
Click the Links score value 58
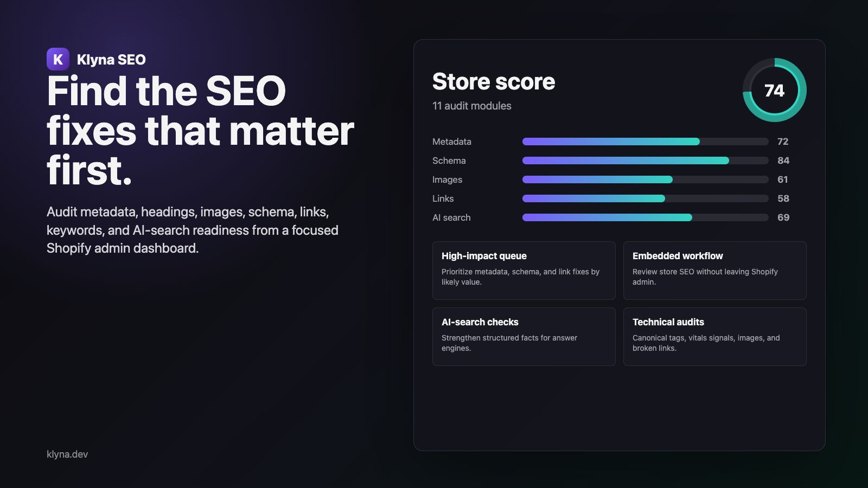[x=783, y=198]
